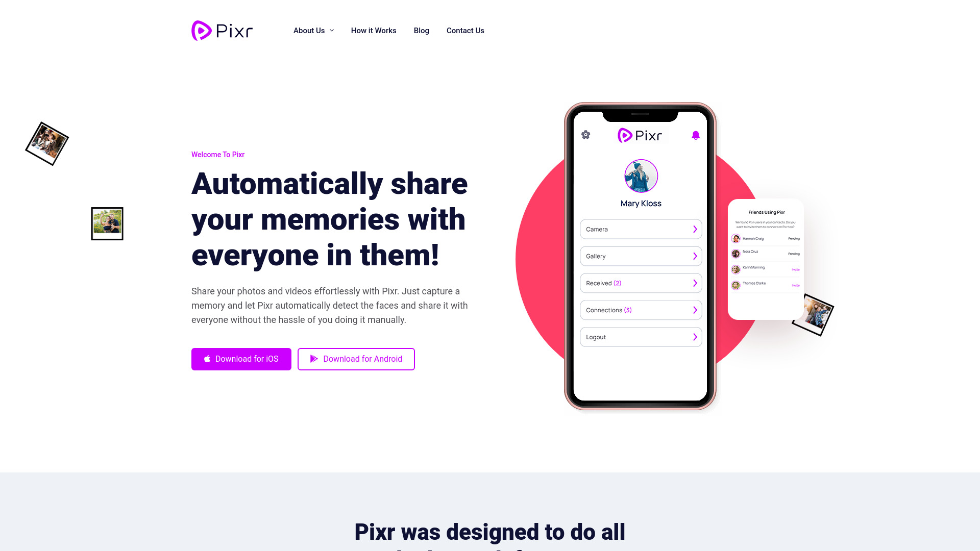
Task: Download app via Download for Android button
Action: tap(356, 359)
